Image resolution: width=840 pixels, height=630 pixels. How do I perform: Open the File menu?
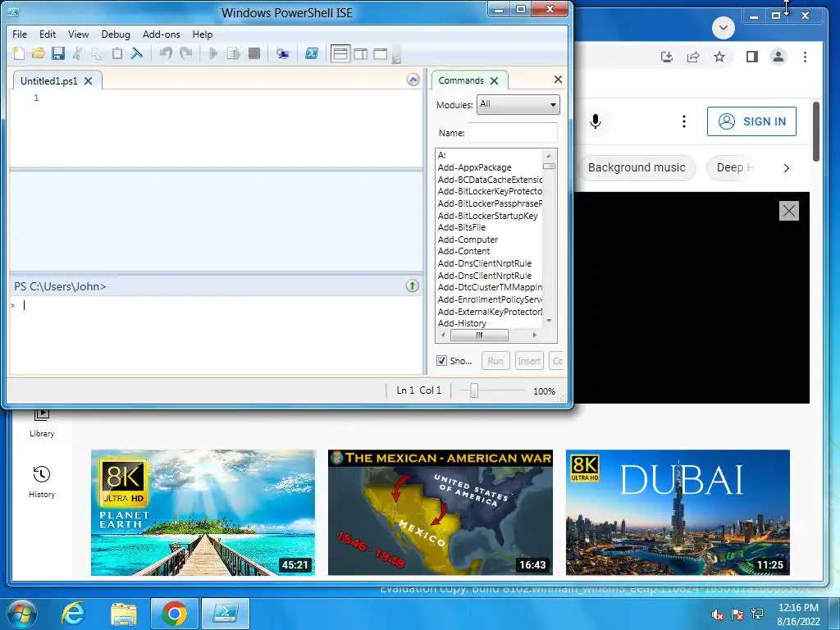20,34
